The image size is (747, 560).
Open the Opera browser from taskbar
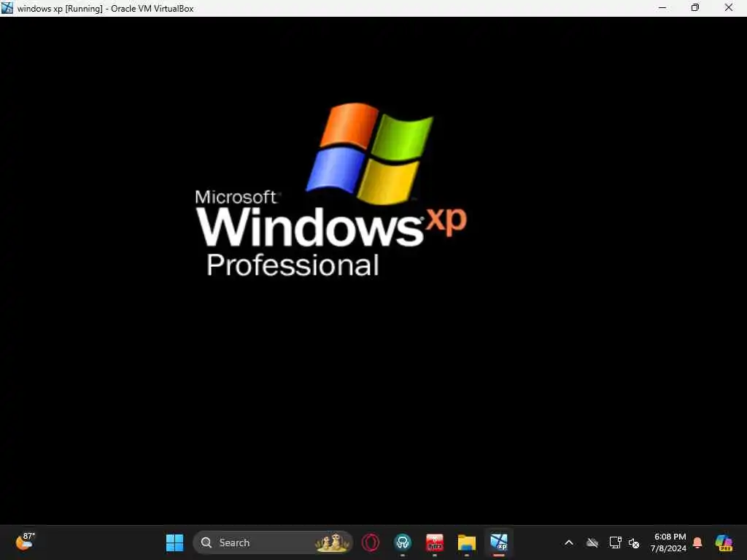(371, 542)
